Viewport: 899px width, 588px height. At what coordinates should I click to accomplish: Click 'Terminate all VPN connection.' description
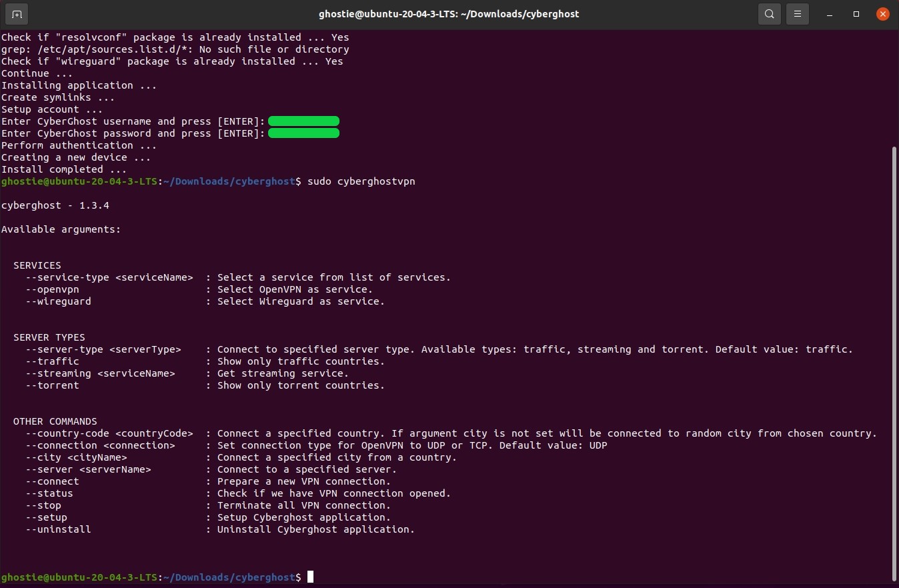pos(304,505)
